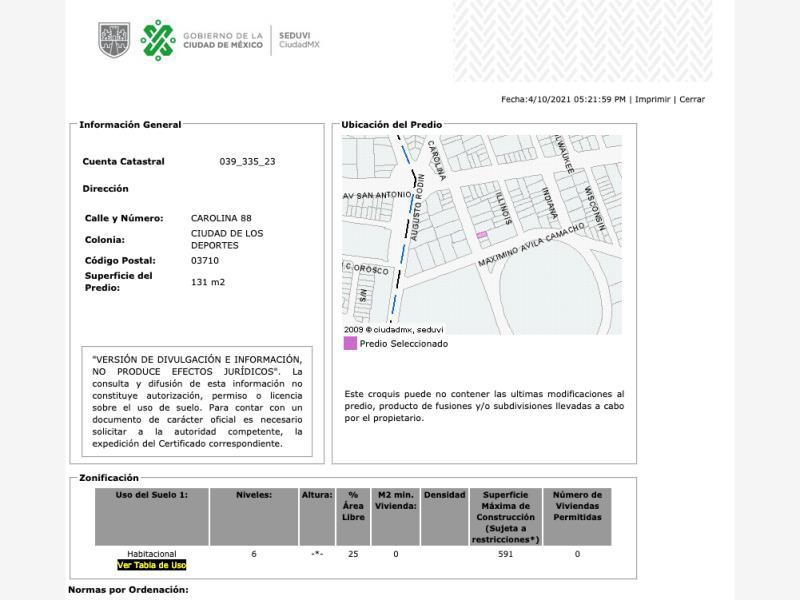Click the CAROLINA street label on map
This screenshot has height=600, width=800.
(x=437, y=160)
